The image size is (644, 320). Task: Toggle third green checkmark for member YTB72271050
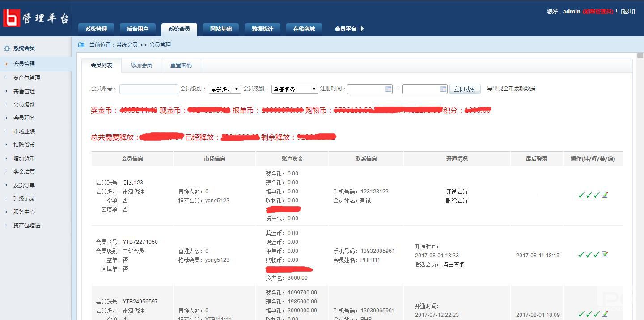(x=597, y=255)
